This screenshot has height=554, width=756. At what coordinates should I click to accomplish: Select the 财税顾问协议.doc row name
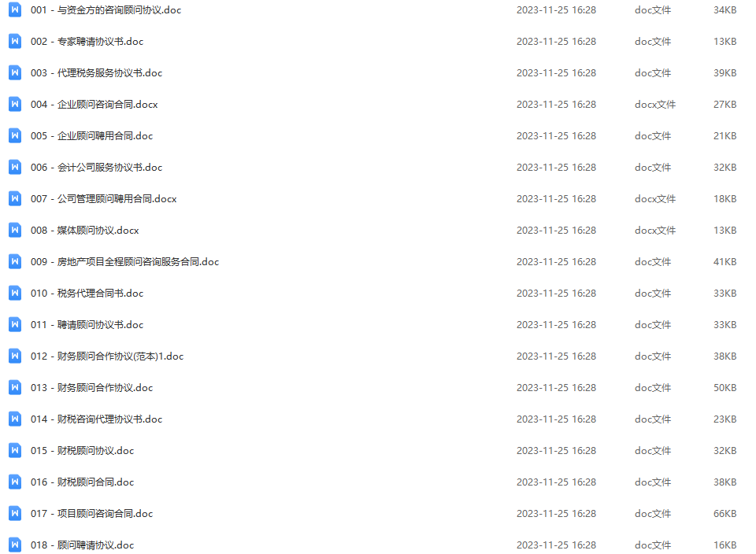click(x=82, y=450)
